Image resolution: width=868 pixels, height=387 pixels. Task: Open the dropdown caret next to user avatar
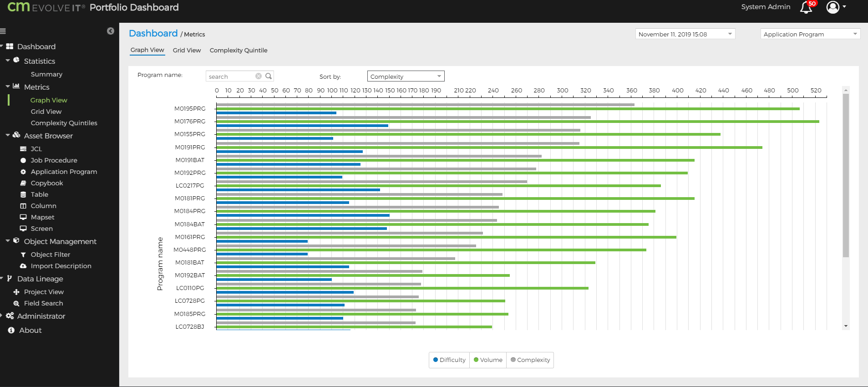click(x=844, y=7)
